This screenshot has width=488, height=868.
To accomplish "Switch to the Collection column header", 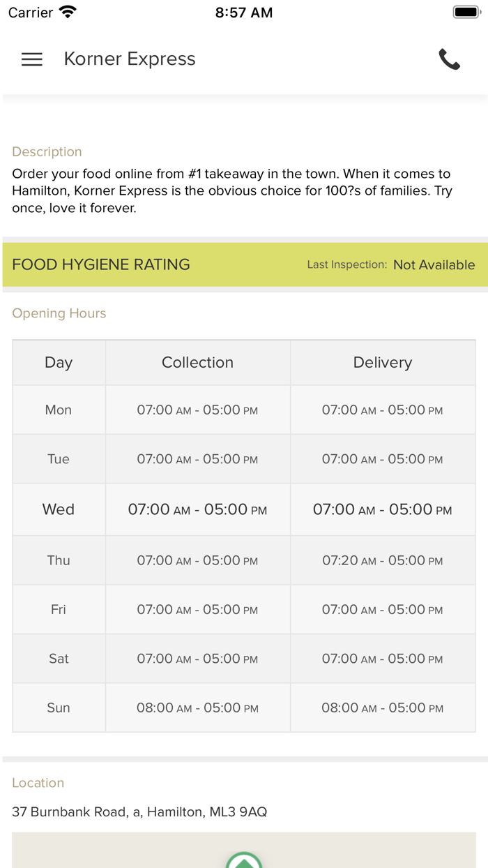I will tap(197, 362).
